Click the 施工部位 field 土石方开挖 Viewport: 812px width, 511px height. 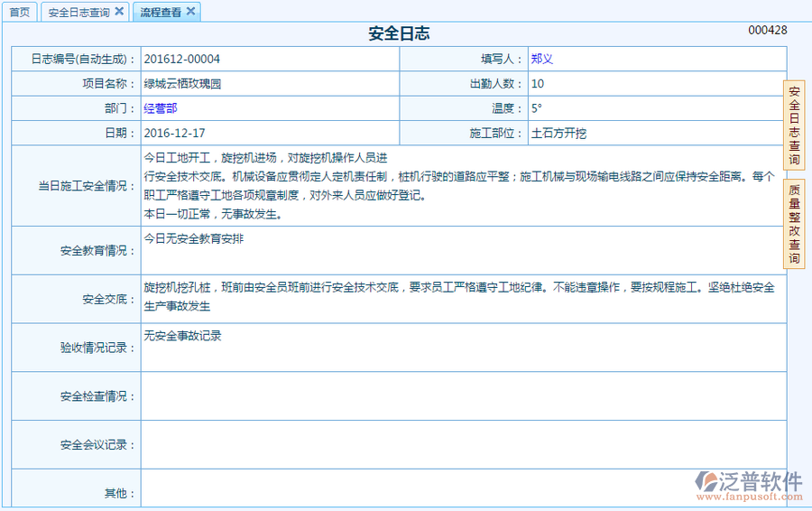coord(558,133)
